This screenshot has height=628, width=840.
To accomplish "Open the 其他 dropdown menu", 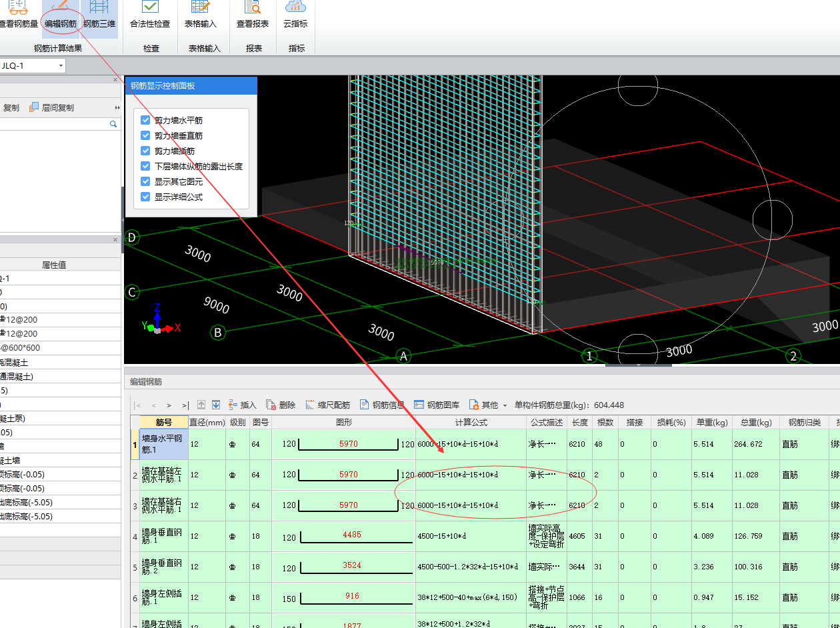I will tap(489, 405).
